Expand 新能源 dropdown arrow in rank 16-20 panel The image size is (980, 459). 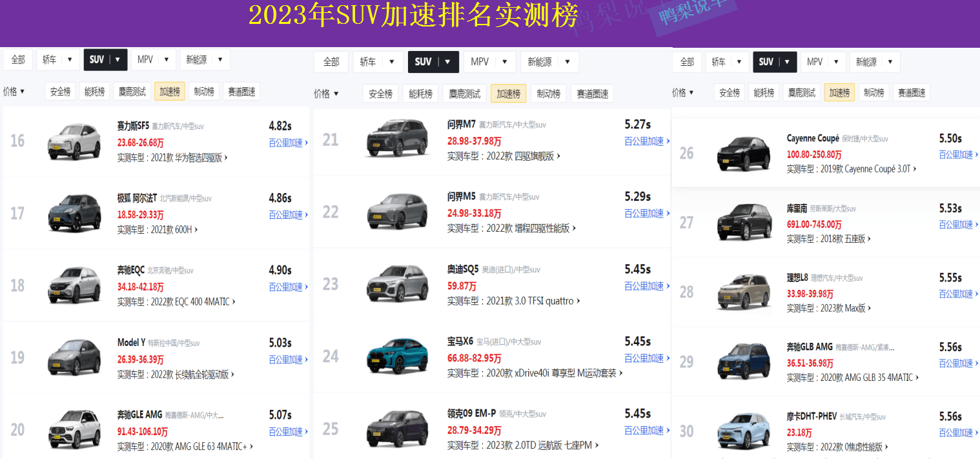click(x=219, y=59)
